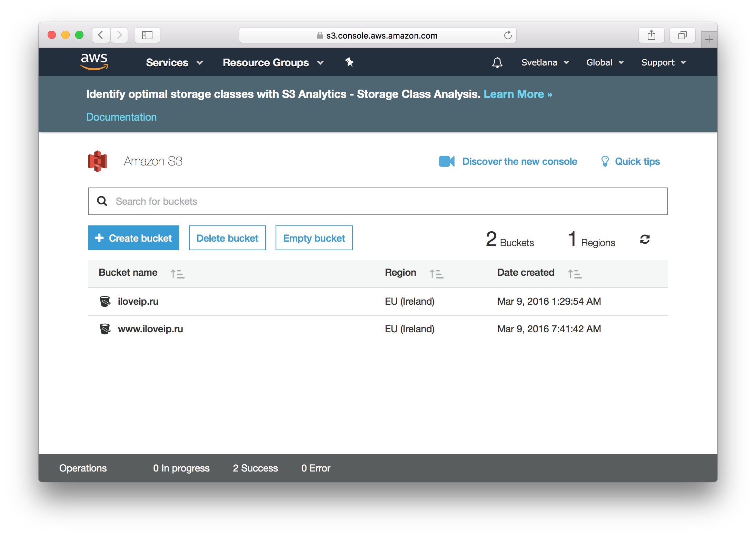
Task: Click the padlock icon in the address bar
Action: pos(320,35)
